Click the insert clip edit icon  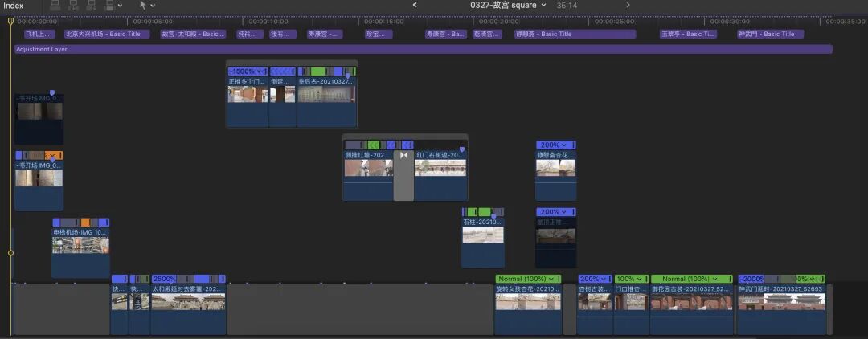click(x=73, y=6)
